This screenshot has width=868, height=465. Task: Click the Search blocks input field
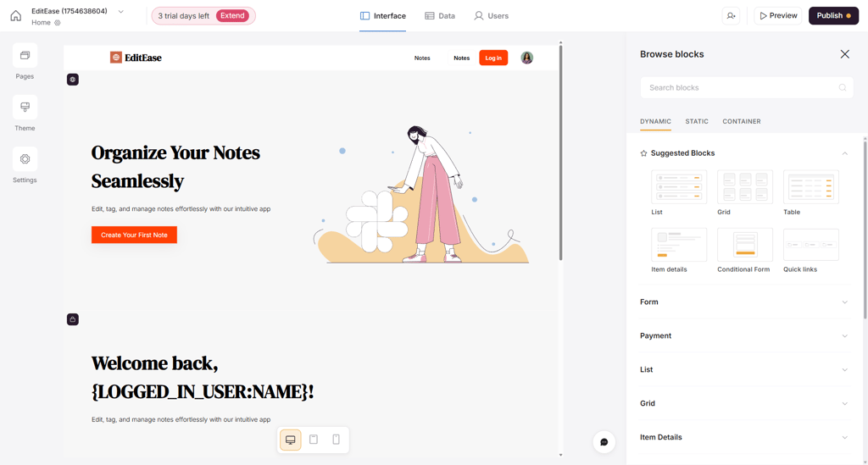(747, 87)
